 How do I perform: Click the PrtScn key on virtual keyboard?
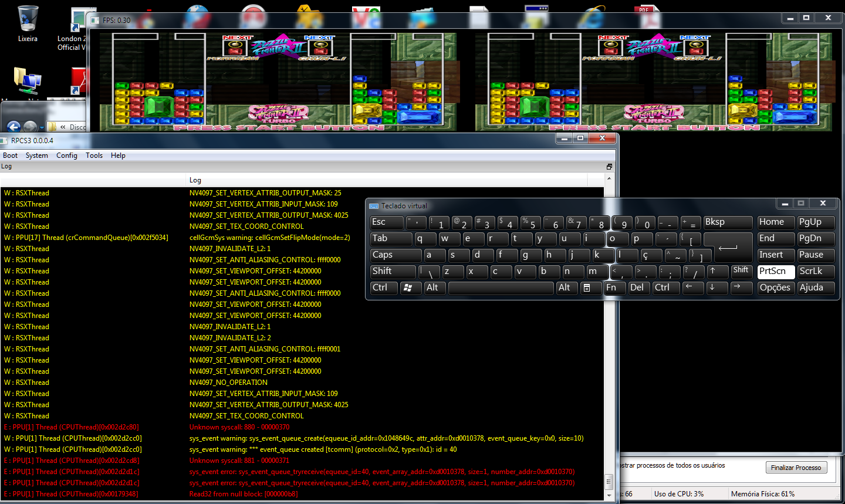(x=776, y=272)
